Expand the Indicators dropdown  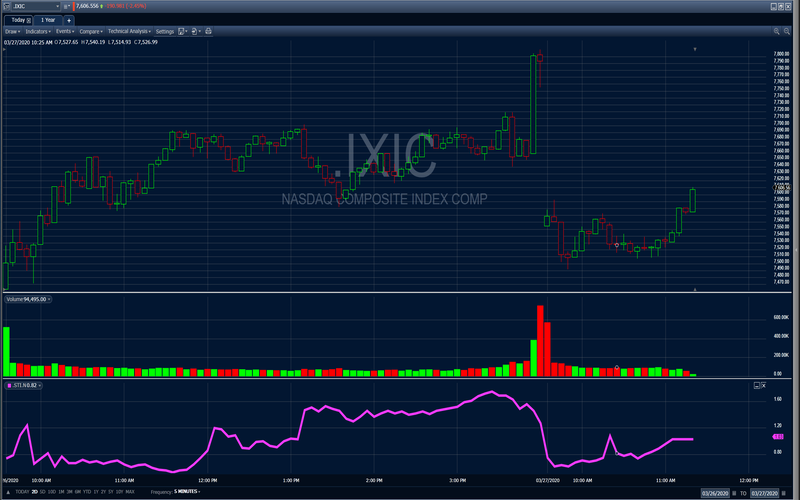[x=38, y=31]
